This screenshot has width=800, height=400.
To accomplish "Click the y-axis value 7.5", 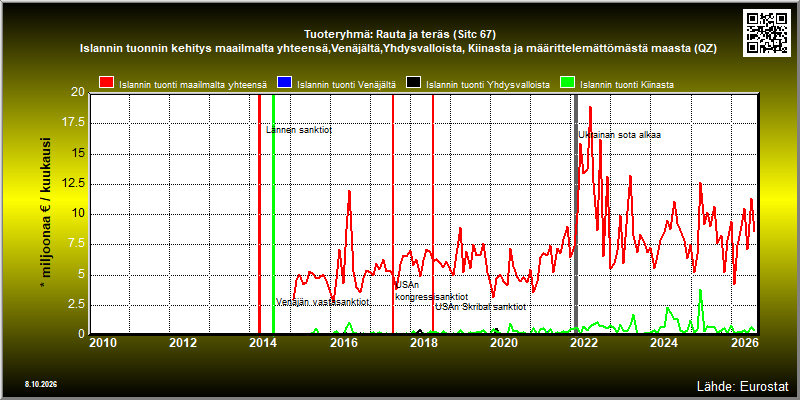I will coord(76,244).
